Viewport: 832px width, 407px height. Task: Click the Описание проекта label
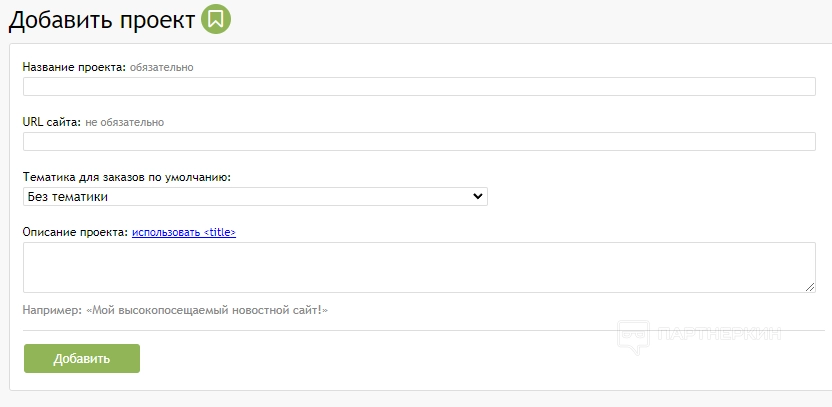75,233
